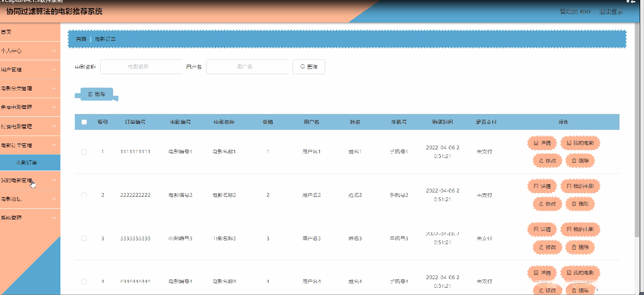Toggle the select-all checkbox in table header

tap(84, 122)
